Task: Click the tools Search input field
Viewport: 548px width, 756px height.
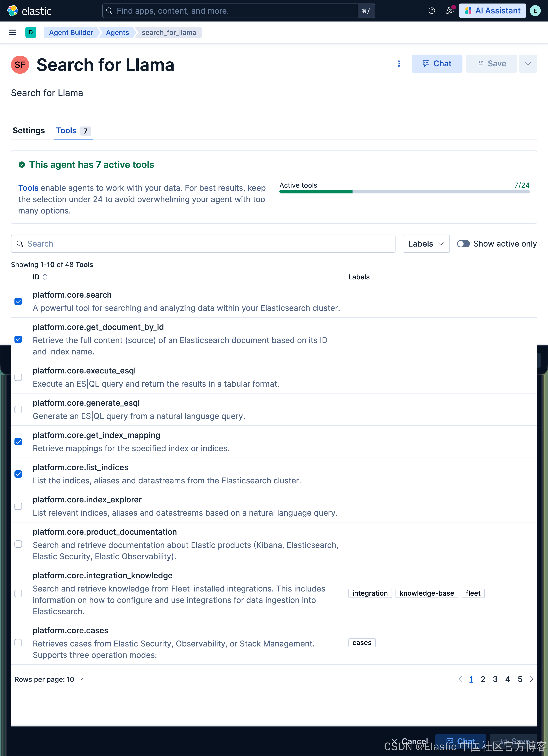Action: (203, 244)
